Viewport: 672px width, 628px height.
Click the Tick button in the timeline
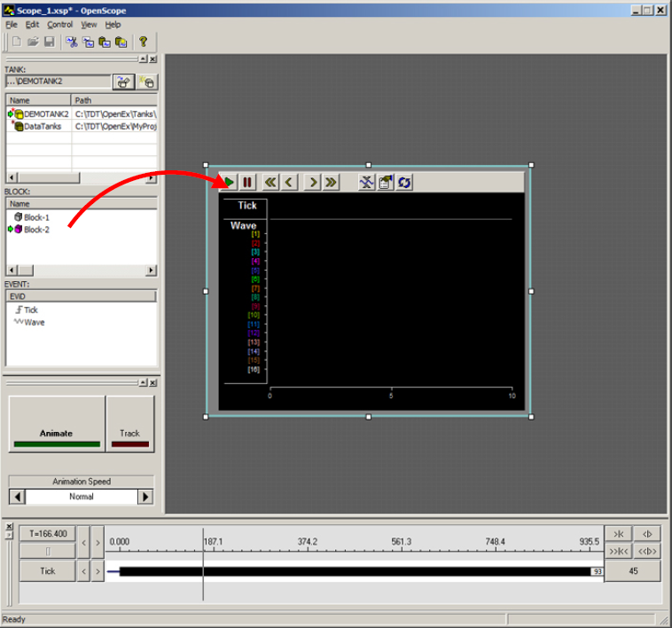point(48,571)
